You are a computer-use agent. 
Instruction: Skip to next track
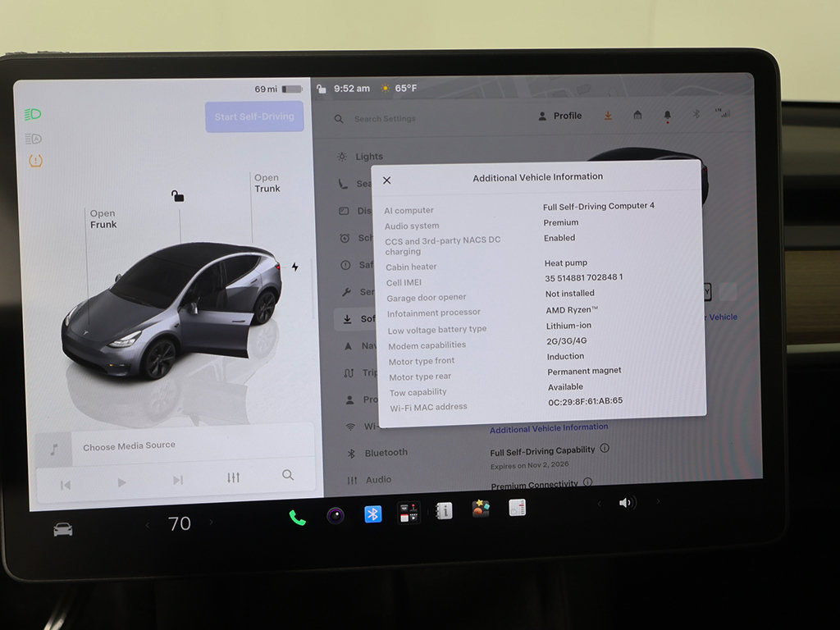[x=178, y=479]
